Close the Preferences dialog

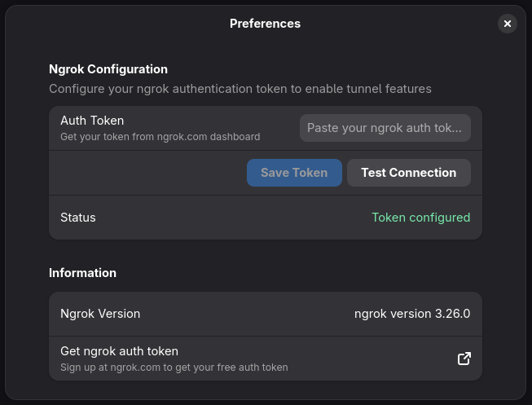[508, 24]
